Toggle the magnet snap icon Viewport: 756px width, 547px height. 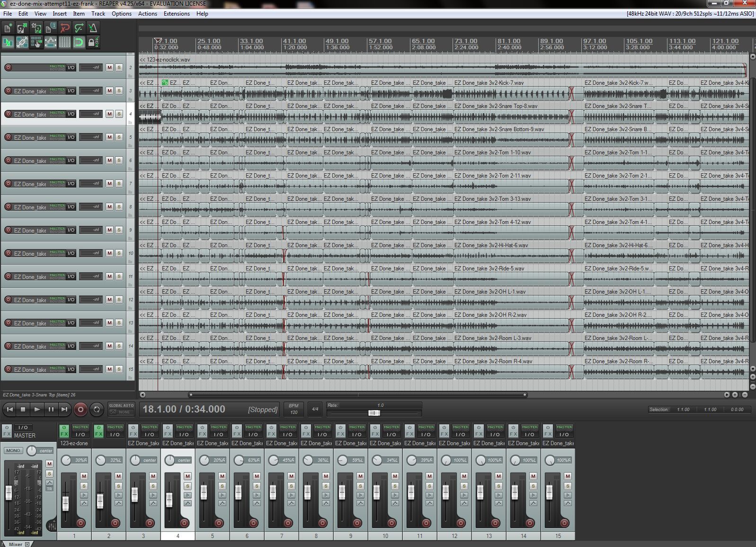[79, 43]
